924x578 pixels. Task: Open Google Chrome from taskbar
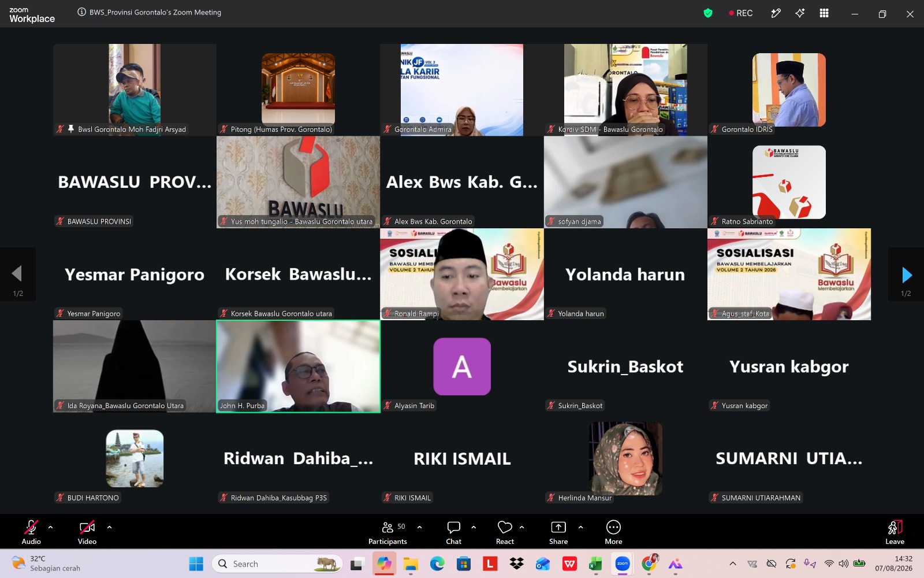tap(649, 564)
